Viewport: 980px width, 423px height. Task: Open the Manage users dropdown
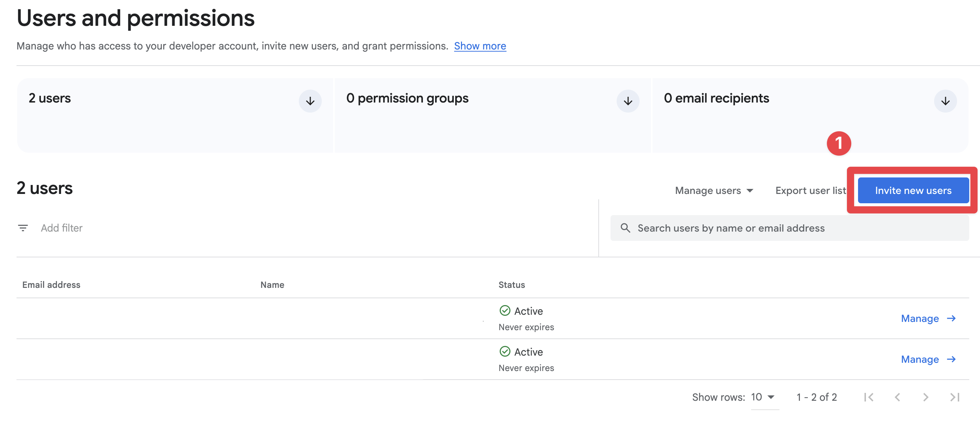click(x=714, y=190)
